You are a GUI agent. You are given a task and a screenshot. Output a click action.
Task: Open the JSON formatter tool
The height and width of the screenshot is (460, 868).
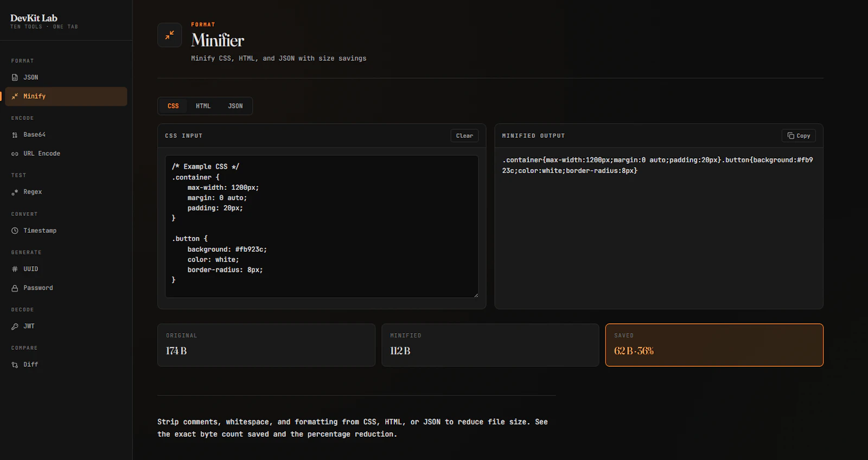[66, 78]
